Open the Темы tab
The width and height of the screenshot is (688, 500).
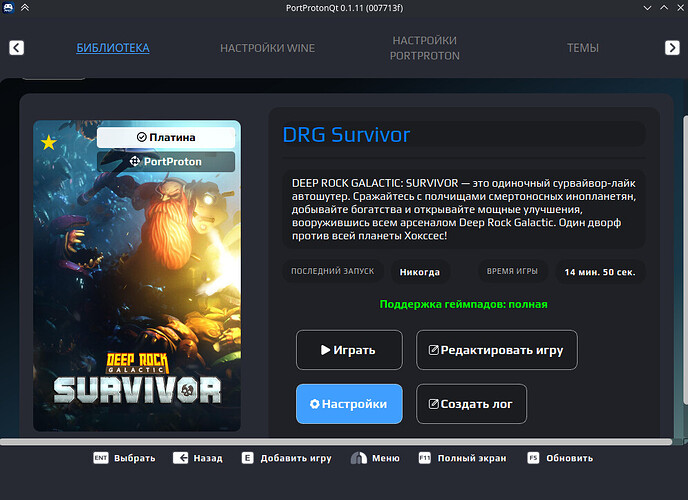[583, 48]
